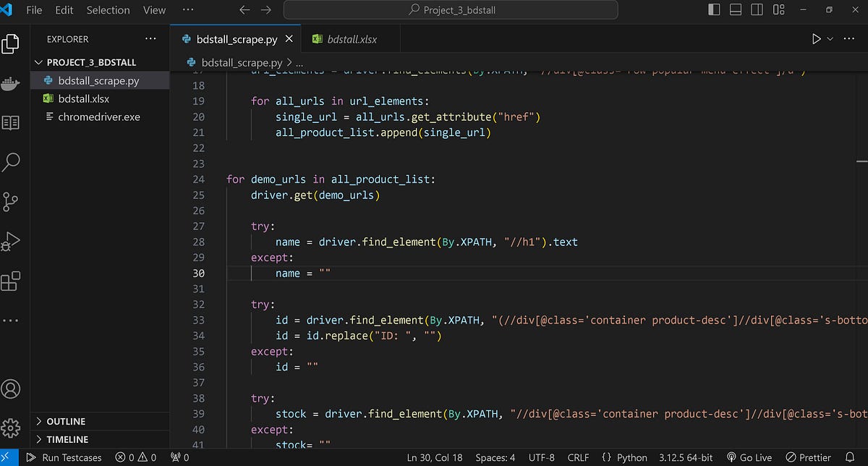Click the Go Live server status item
This screenshot has height=466, width=868.
pos(749,457)
